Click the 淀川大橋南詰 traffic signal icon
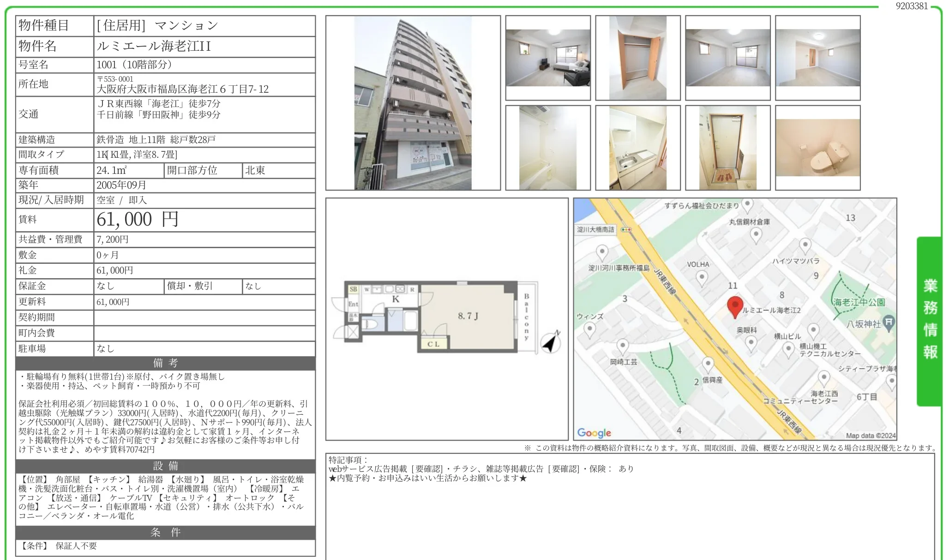949x560 pixels. click(x=626, y=229)
